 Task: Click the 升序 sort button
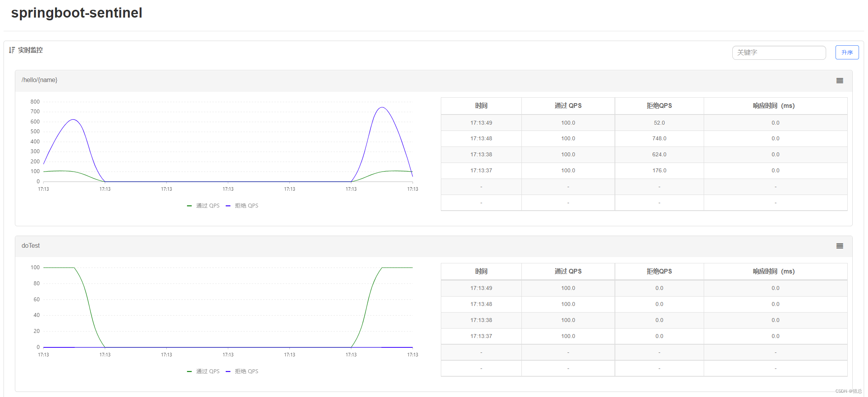(x=847, y=52)
